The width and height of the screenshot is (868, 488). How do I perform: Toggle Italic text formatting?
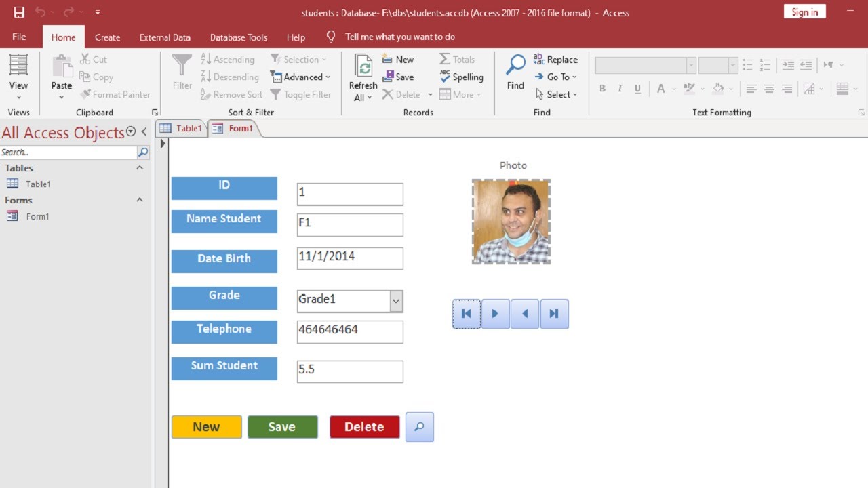coord(620,89)
